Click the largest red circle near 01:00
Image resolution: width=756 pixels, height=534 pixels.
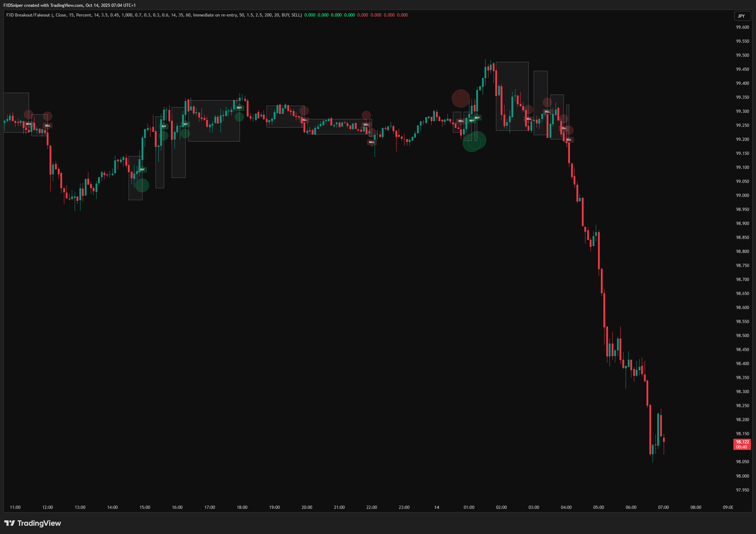click(460, 98)
